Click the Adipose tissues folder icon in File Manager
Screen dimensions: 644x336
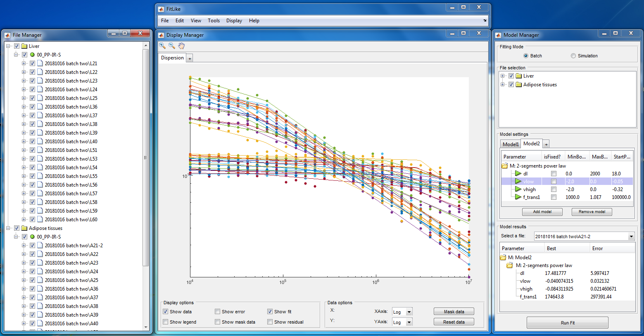click(x=24, y=228)
